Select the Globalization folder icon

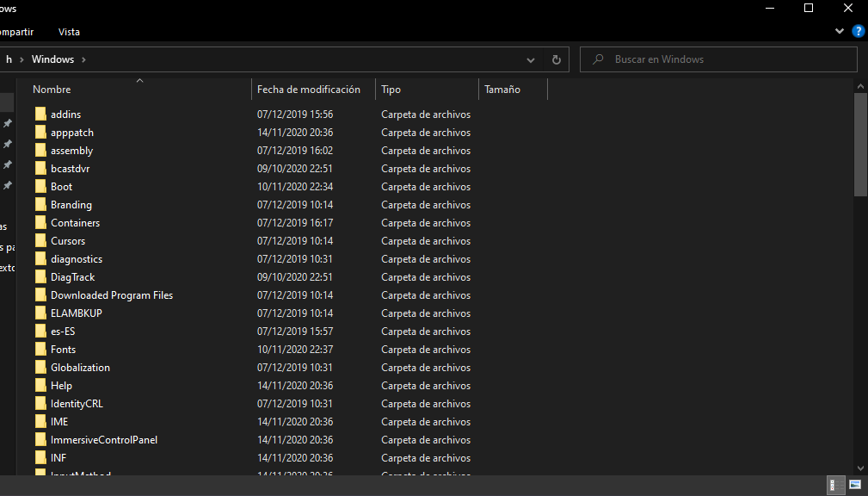[40, 368]
